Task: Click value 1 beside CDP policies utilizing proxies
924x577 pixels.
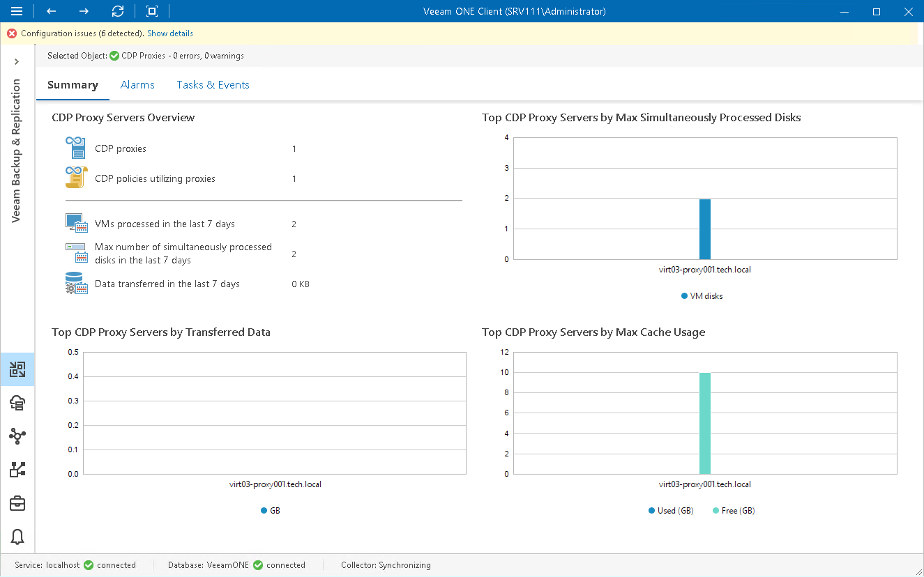Action: pyautogui.click(x=294, y=179)
